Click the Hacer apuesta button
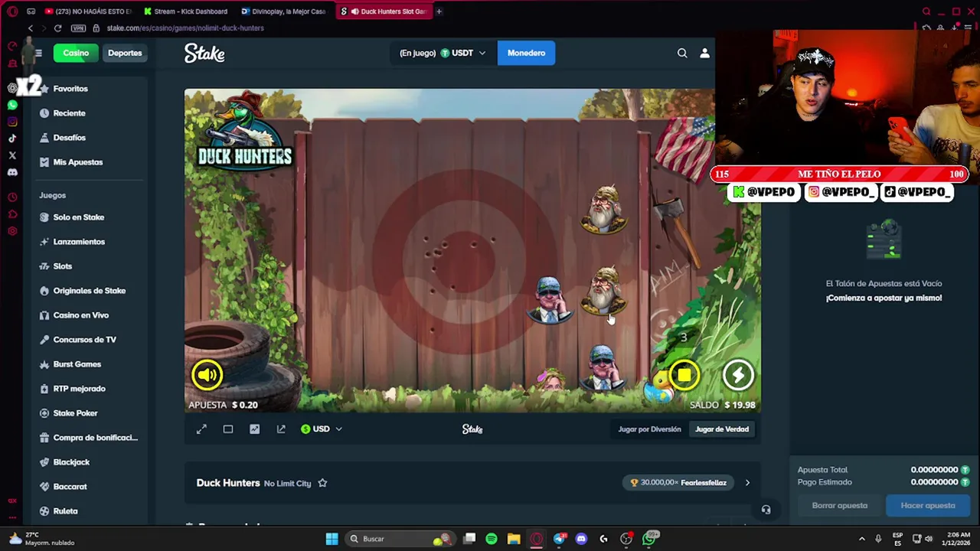Viewport: 980px width, 551px height. [928, 506]
